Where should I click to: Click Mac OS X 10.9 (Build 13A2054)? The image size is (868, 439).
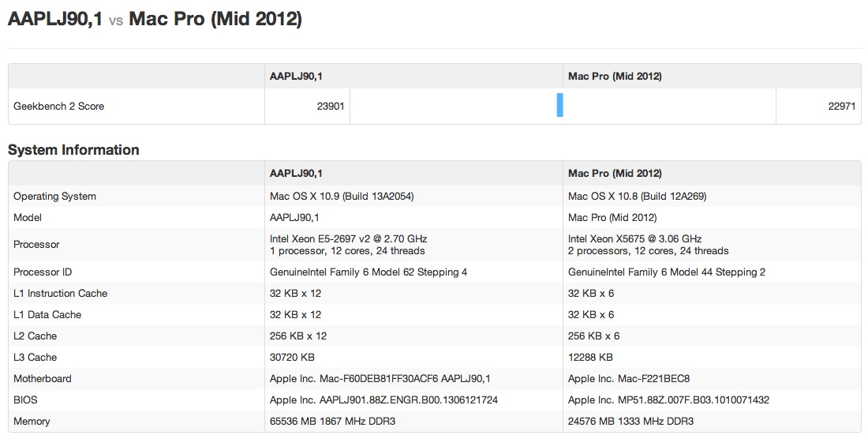(342, 197)
